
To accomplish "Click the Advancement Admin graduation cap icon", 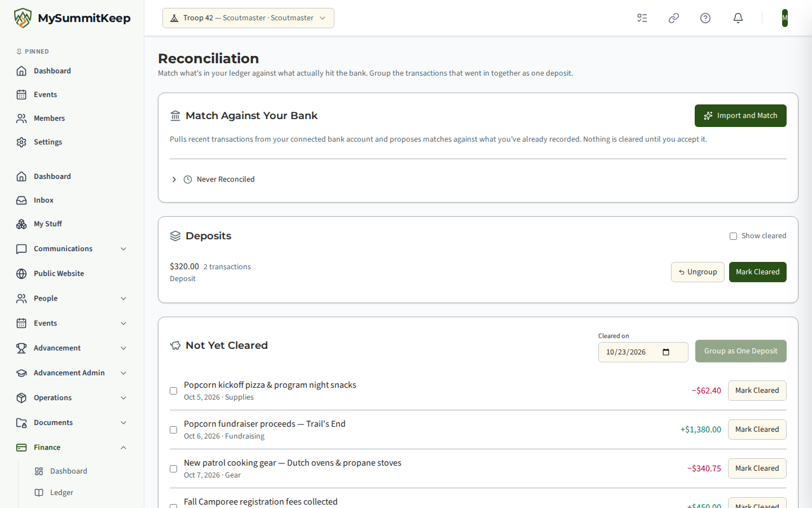I will [21, 373].
